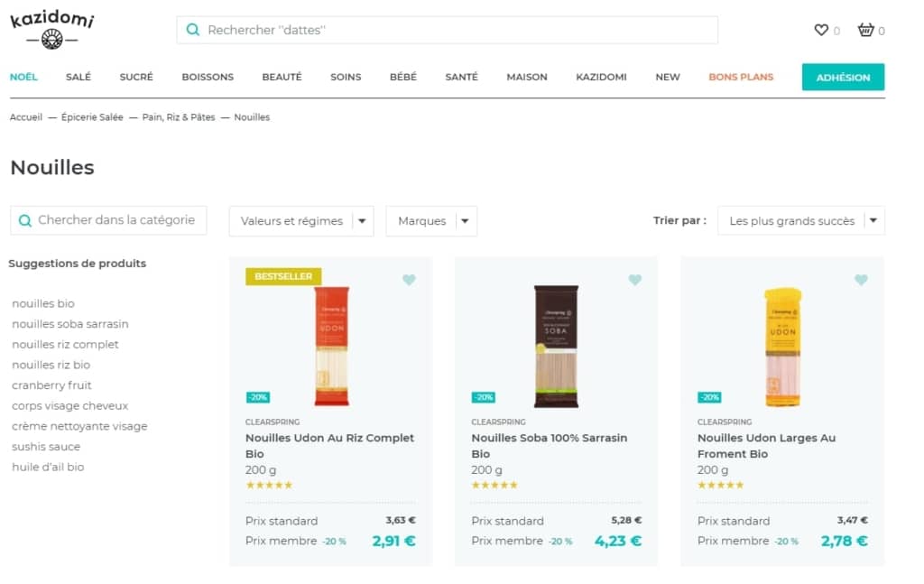Image resolution: width=924 pixels, height=584 pixels.
Task: Open the NEW menu item
Action: pos(668,77)
